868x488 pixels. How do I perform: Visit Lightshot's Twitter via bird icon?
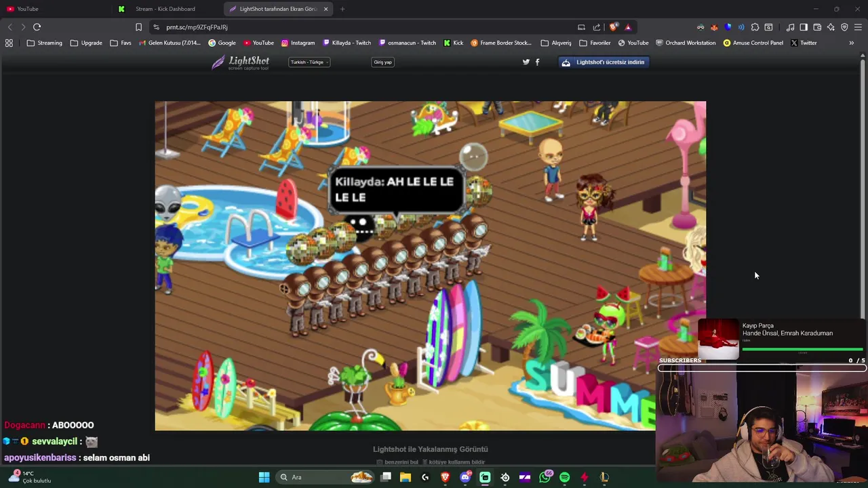[526, 62]
